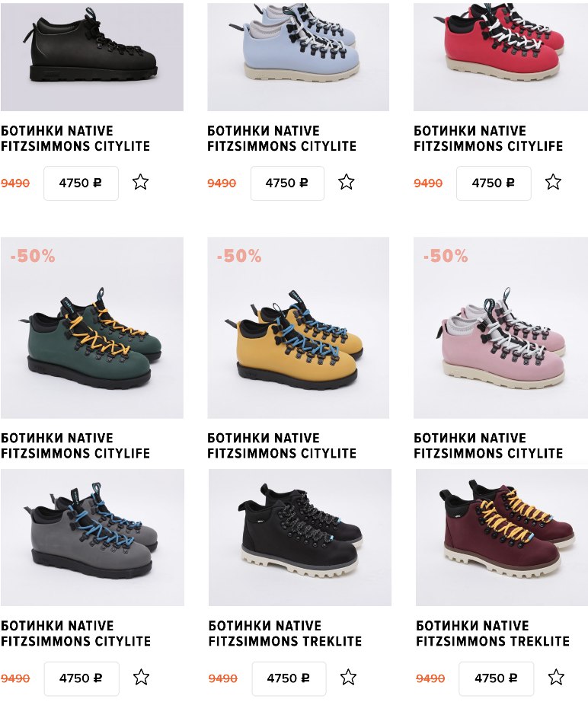Open the pink Citylite boots photo
The height and width of the screenshot is (702, 588).
coord(500,327)
